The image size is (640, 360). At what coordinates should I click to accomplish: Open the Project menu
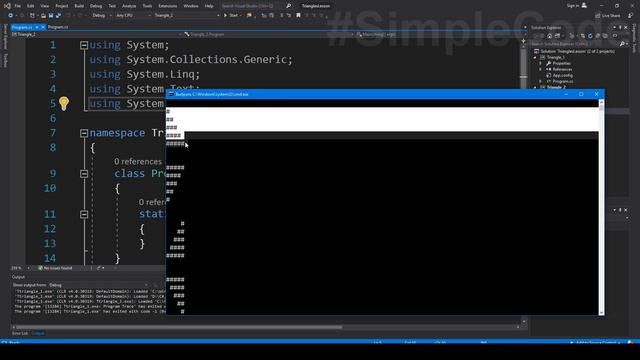[62, 6]
